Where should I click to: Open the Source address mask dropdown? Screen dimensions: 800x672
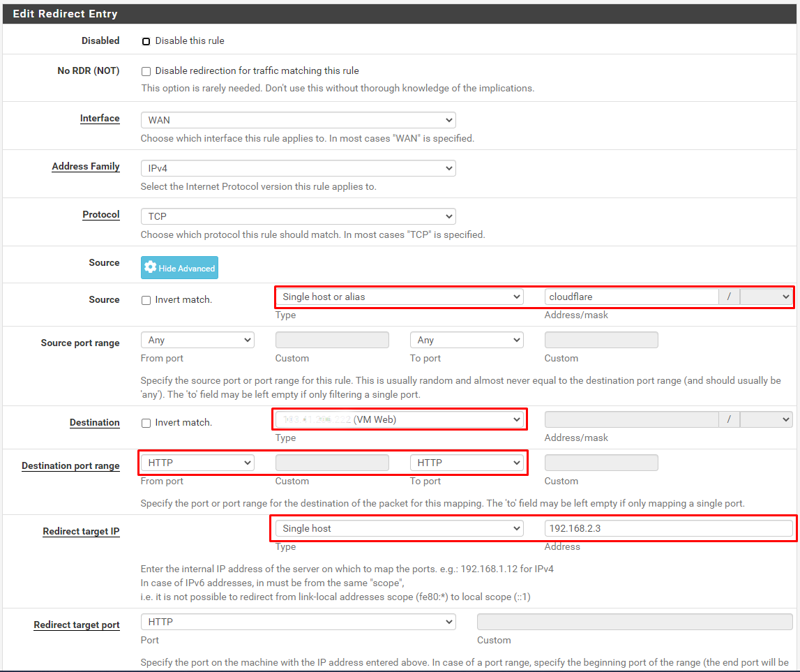pos(766,297)
